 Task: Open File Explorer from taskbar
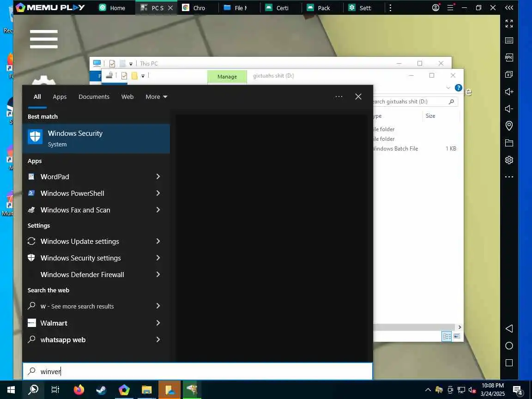[x=146, y=389]
